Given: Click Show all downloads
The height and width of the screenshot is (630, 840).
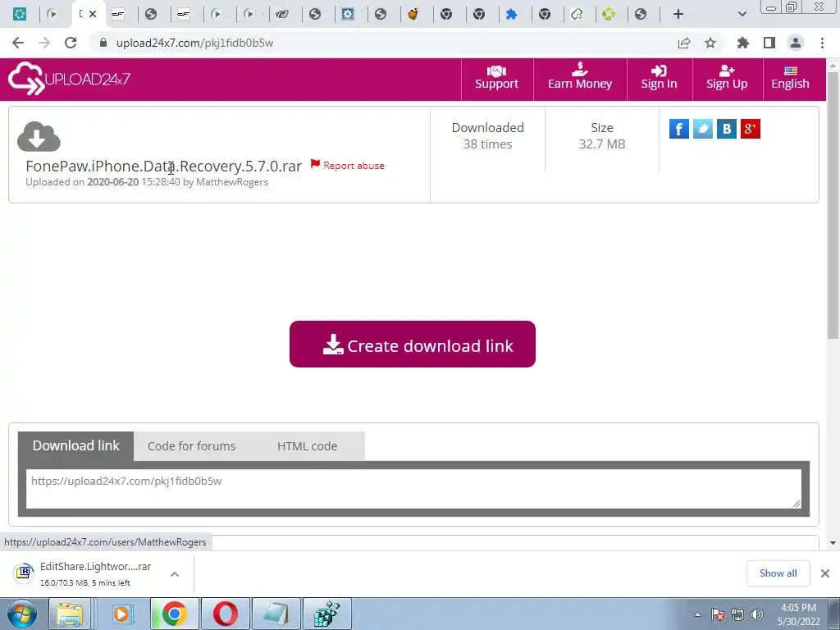Looking at the screenshot, I should pos(778,573).
